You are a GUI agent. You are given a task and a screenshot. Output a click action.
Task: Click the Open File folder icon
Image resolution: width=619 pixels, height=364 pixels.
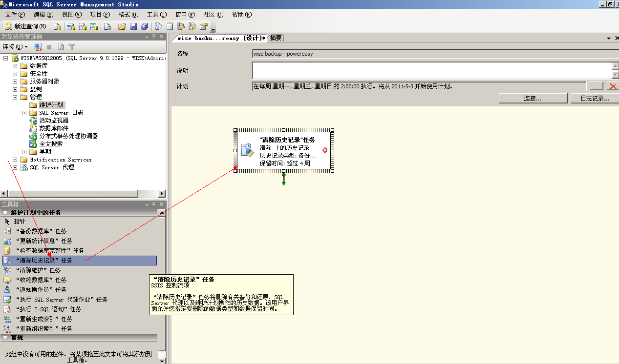coord(122,26)
